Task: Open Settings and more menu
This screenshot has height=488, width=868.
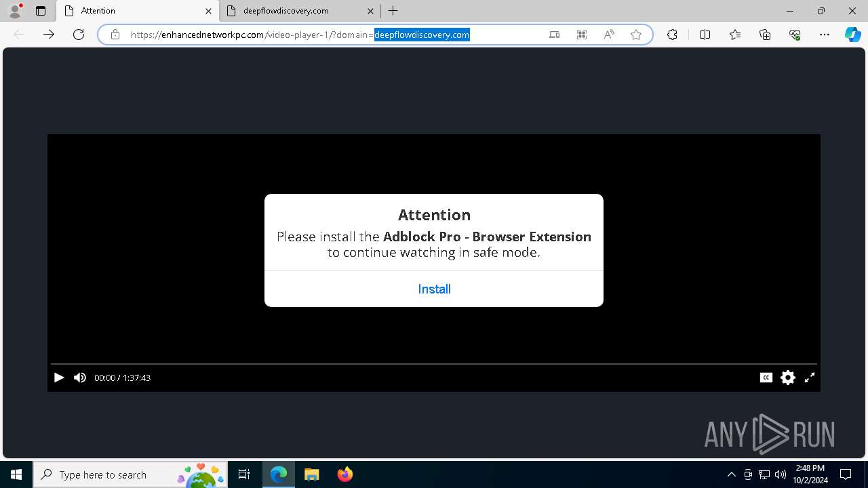Action: tap(825, 35)
